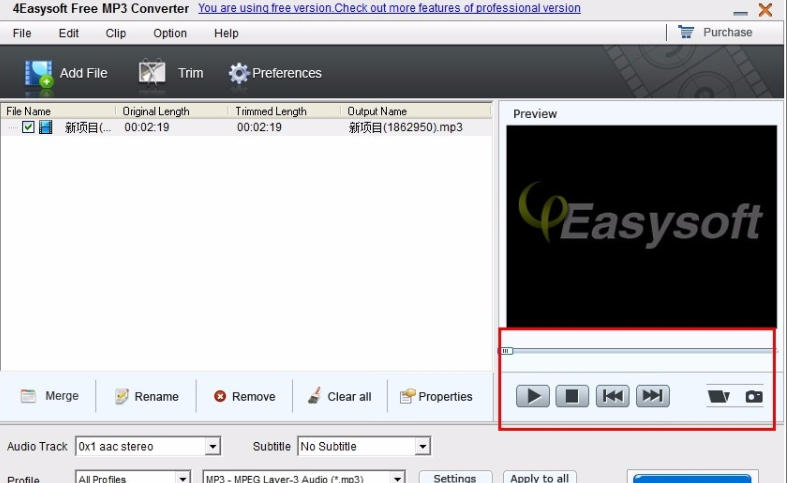The image size is (788, 483).
Task: Skip to previous track in preview
Action: 612,396
